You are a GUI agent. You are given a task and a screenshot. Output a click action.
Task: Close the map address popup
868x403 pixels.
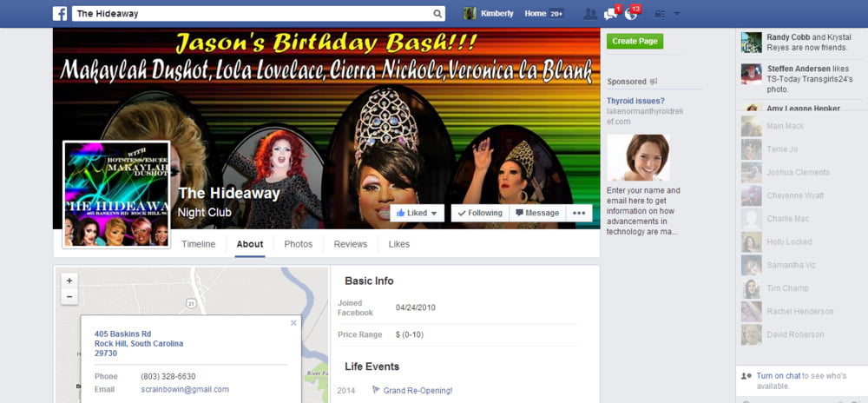(x=293, y=322)
